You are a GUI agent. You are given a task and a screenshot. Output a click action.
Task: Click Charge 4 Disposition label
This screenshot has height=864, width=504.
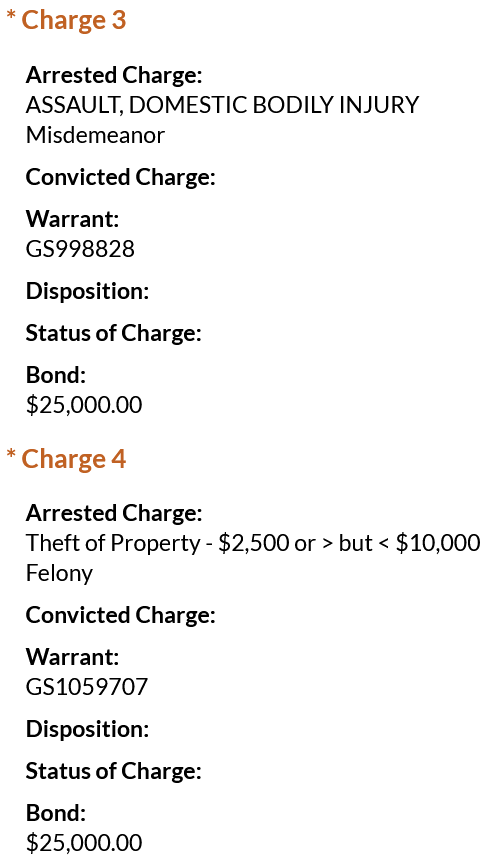point(88,729)
